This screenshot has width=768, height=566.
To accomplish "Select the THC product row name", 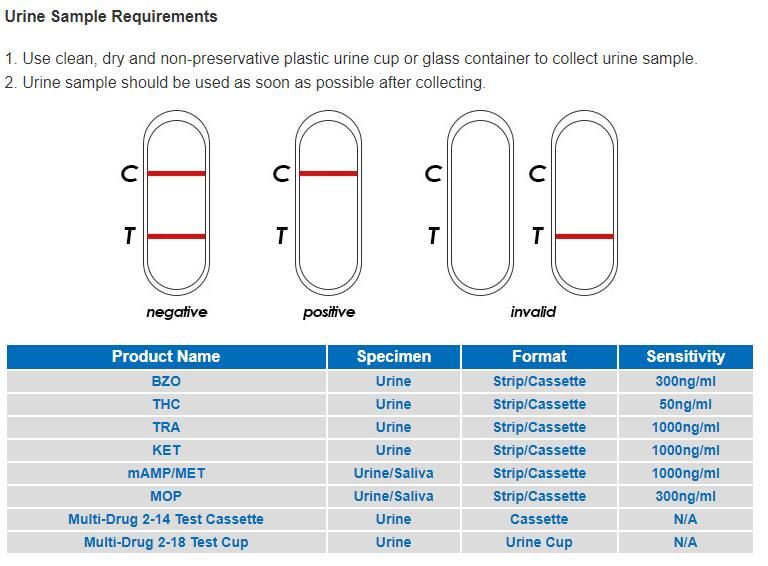I will pos(166,405).
